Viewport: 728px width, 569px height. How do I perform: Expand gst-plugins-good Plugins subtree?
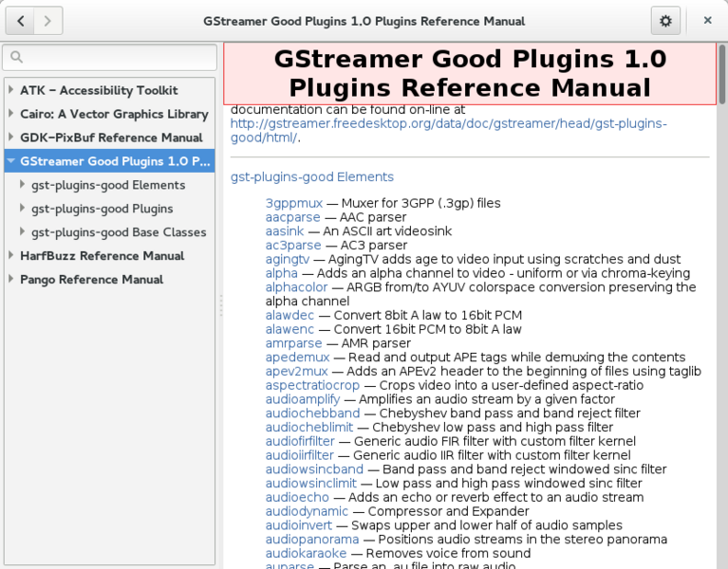[22, 208]
